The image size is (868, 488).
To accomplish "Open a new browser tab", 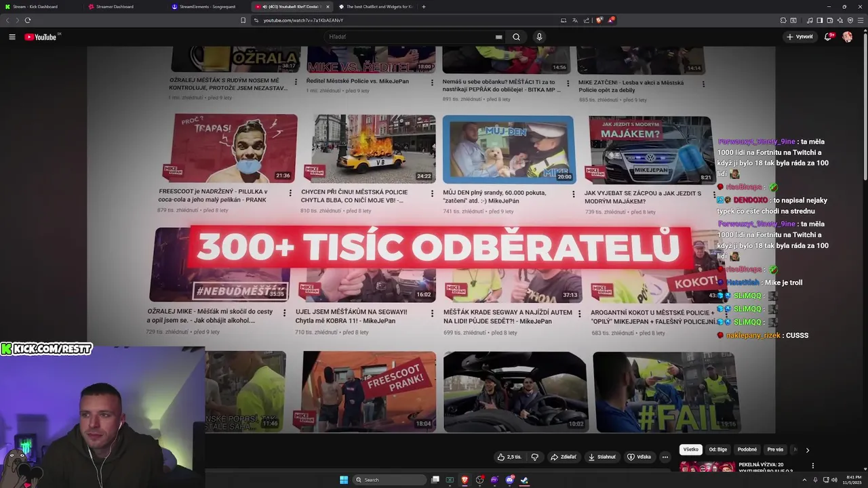I will (424, 7).
